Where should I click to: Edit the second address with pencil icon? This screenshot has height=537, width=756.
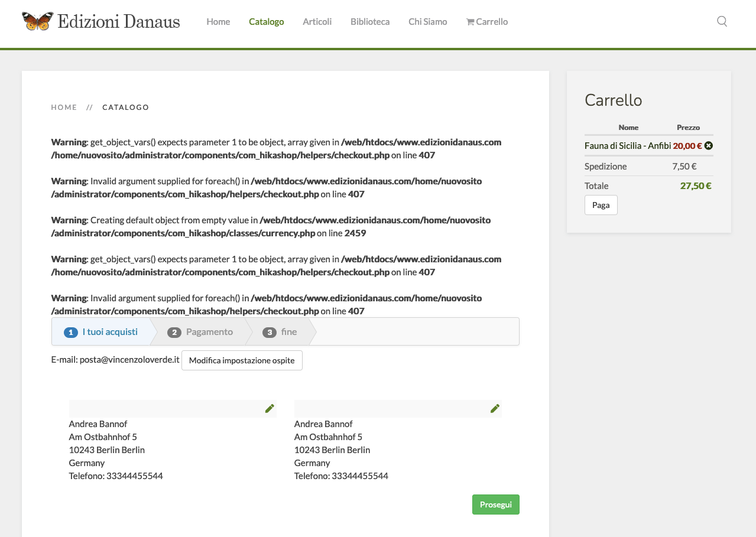point(495,408)
